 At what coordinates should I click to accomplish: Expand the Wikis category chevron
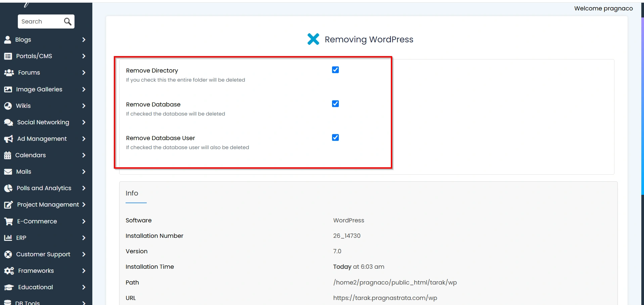tap(84, 106)
